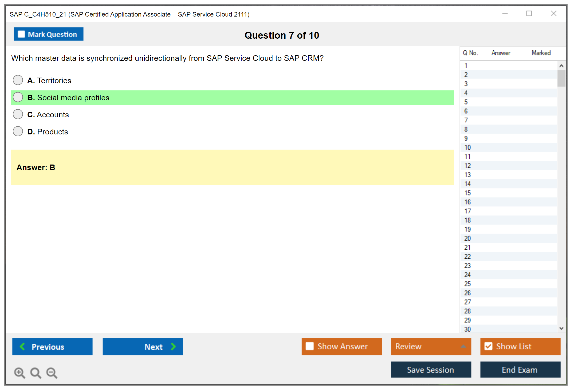Viewport: 574px width, 392px height.
Task: Click the green right arrow on Next
Action: 174,346
